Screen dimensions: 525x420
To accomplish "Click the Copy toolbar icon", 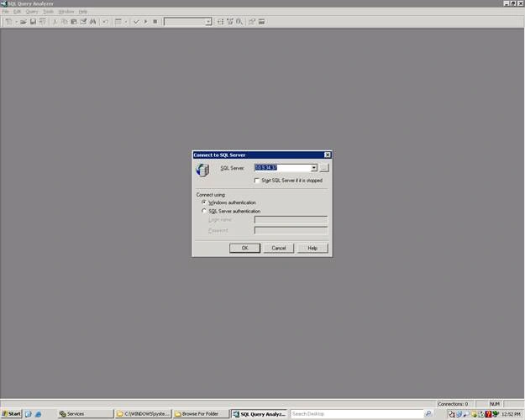I will (65, 22).
